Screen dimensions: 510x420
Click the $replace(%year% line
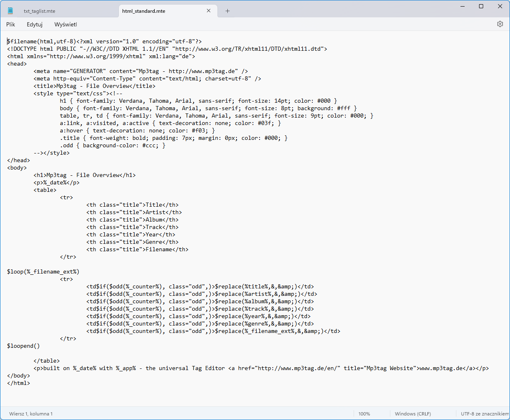pos(198,316)
